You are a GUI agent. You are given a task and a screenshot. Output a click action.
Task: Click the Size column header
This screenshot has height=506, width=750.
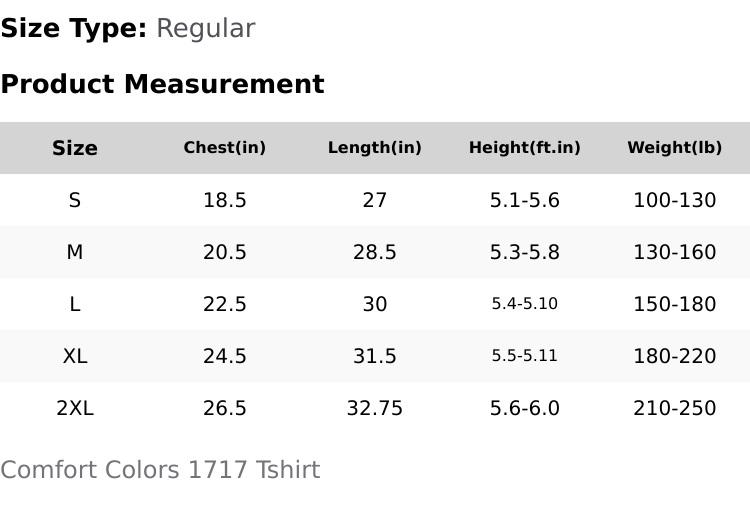coord(75,148)
